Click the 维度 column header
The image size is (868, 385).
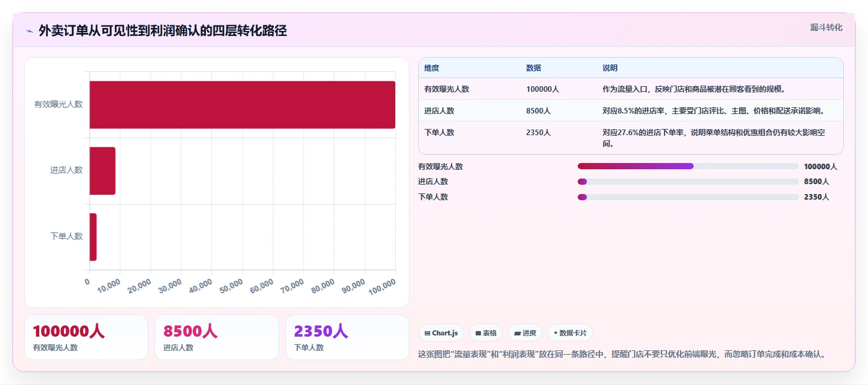[432, 68]
